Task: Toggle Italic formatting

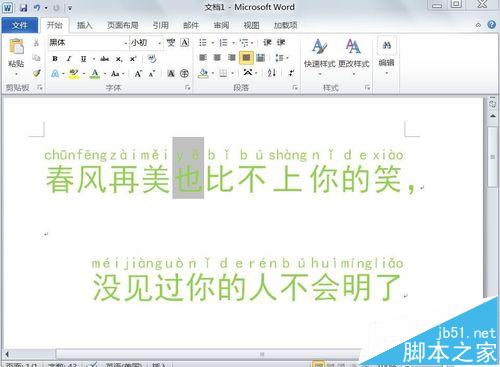Action: [x=69, y=59]
